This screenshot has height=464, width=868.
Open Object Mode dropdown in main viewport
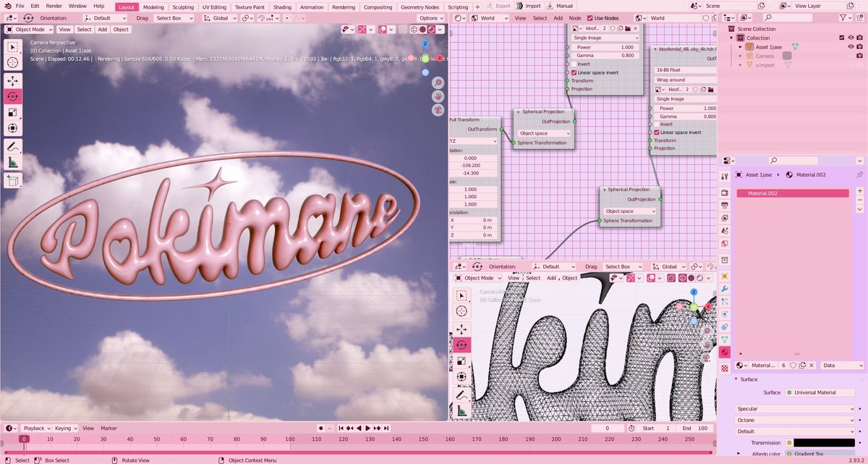click(x=30, y=30)
